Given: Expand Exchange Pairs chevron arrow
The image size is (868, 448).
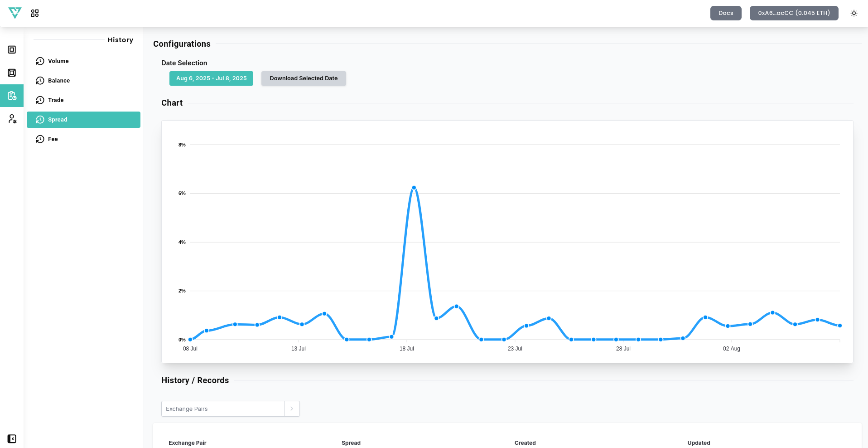Looking at the screenshot, I should pyautogui.click(x=292, y=409).
